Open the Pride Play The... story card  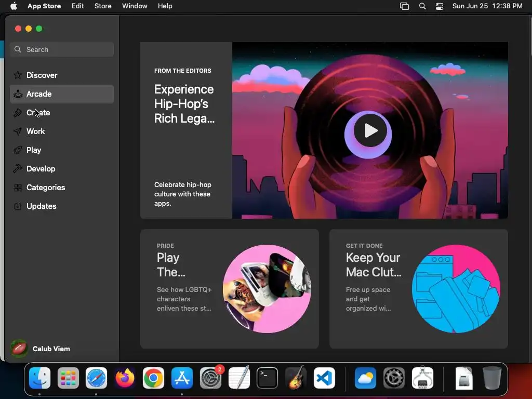(x=229, y=289)
